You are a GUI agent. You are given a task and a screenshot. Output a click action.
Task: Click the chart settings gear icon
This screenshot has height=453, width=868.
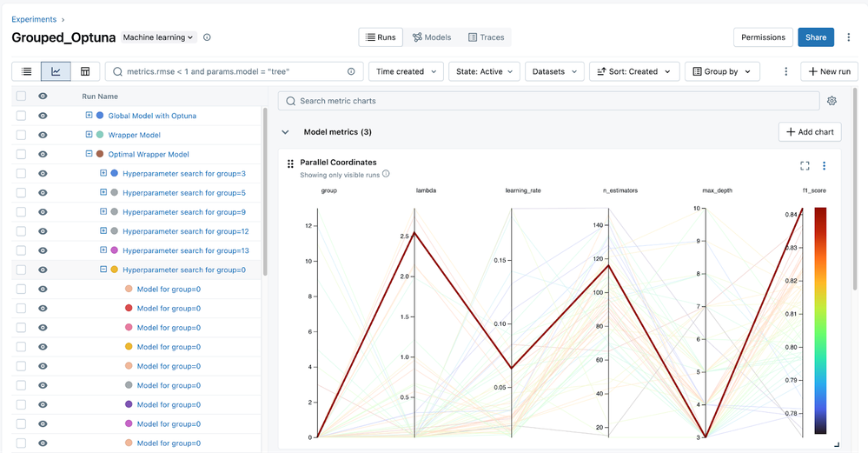(x=832, y=101)
